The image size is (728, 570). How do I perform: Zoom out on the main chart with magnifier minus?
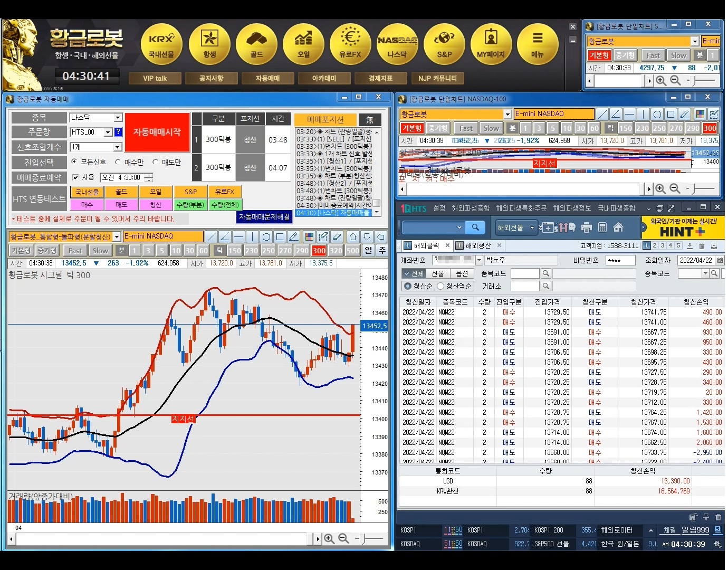343,538
